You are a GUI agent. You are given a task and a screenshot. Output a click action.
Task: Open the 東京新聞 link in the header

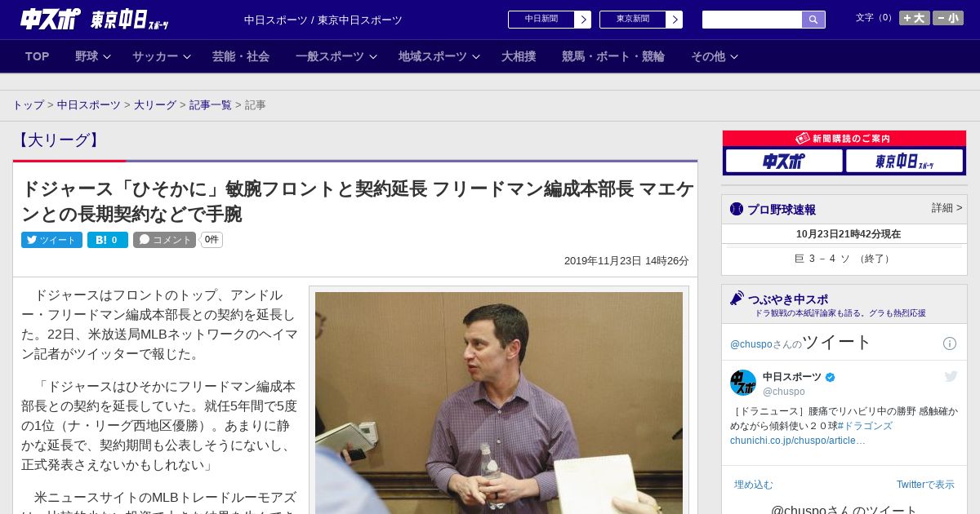coord(633,20)
